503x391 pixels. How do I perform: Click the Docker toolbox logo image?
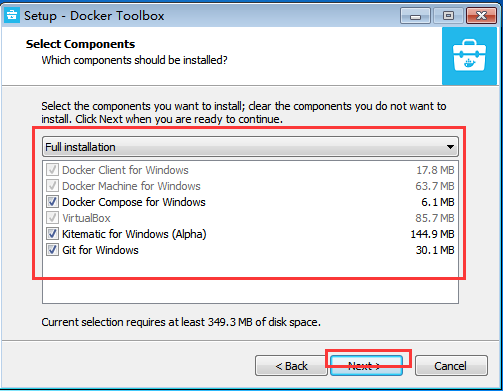469,56
